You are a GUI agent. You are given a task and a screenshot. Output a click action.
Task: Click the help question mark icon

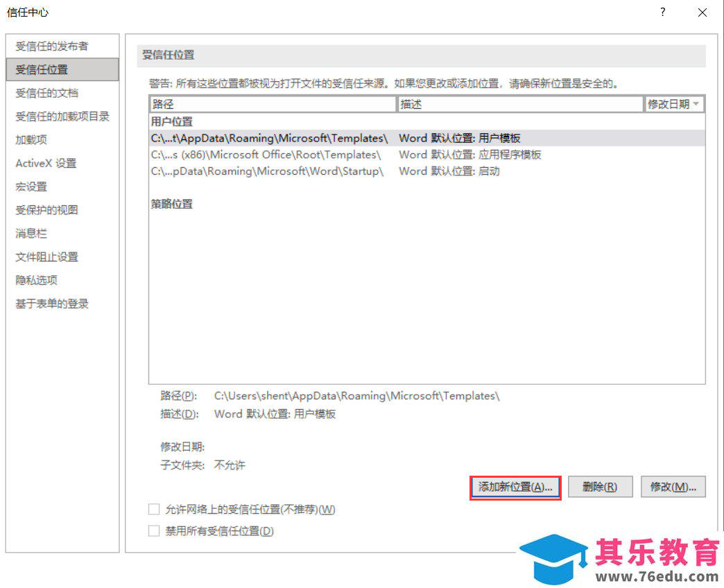[x=662, y=12]
